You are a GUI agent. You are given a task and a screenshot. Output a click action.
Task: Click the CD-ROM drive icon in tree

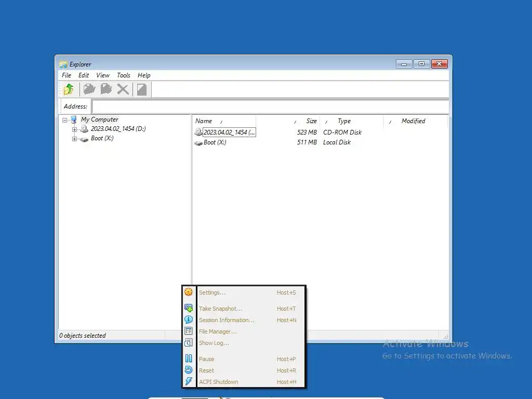click(84, 129)
